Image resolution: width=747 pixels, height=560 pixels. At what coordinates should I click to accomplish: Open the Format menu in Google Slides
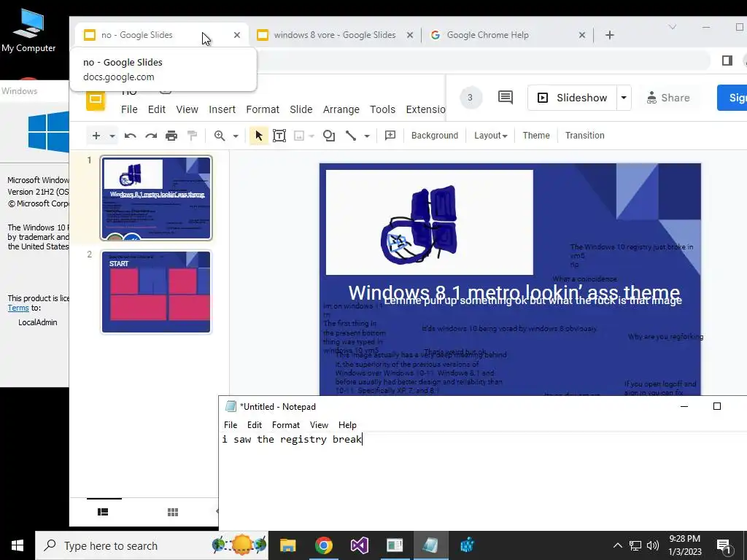point(263,109)
